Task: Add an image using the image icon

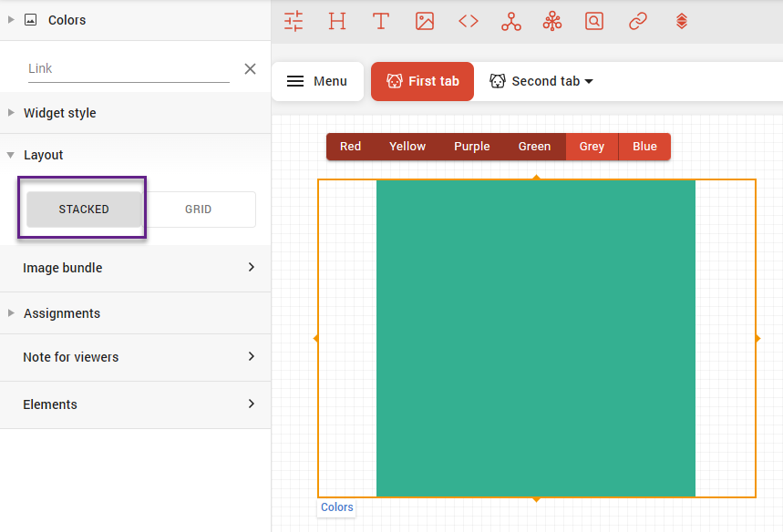Action: [x=424, y=20]
